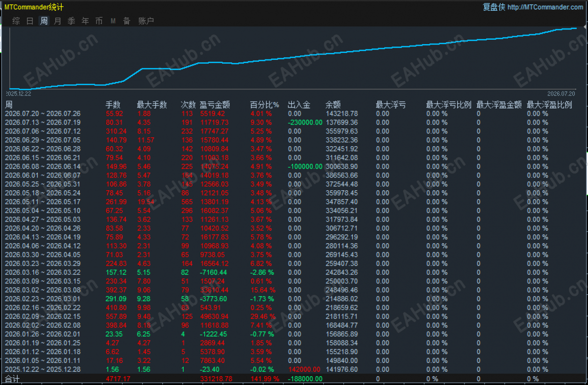Select the 2026.04.20 ~ 2026.04.26 week row
The height and width of the screenshot is (385, 588).
coord(294,228)
